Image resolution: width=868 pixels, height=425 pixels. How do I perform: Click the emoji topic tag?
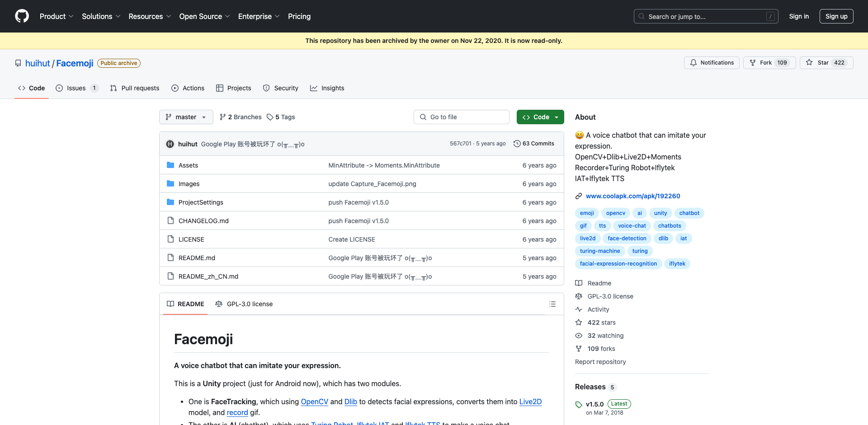click(x=587, y=213)
